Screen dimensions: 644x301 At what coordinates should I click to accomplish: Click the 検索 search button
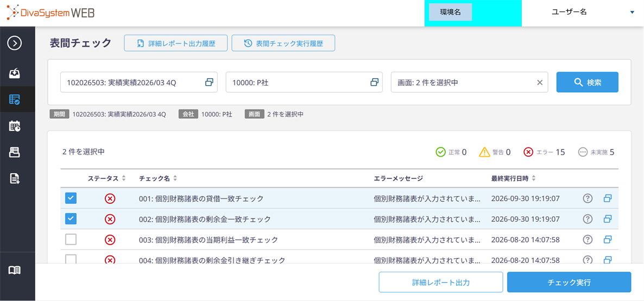588,82
